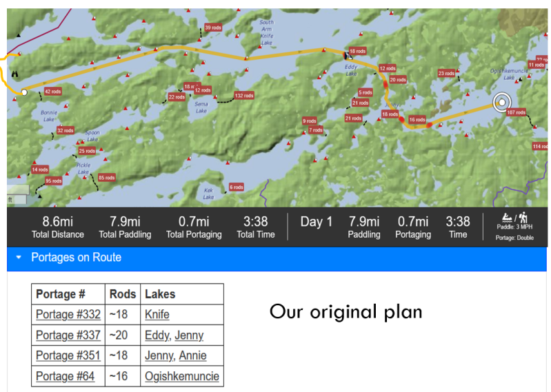Open the Portage #337 link
The width and height of the screenshot is (551, 392).
click(x=68, y=335)
